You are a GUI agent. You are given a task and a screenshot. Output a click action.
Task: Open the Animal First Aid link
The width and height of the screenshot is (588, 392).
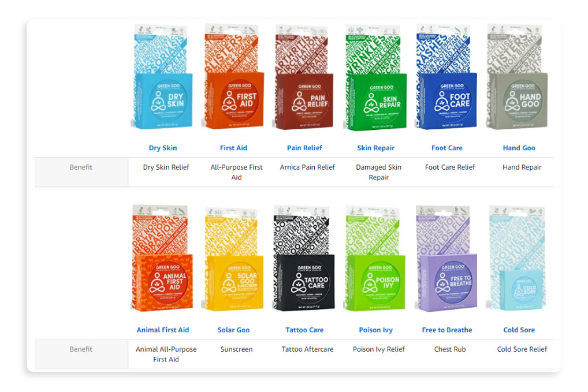pos(163,330)
